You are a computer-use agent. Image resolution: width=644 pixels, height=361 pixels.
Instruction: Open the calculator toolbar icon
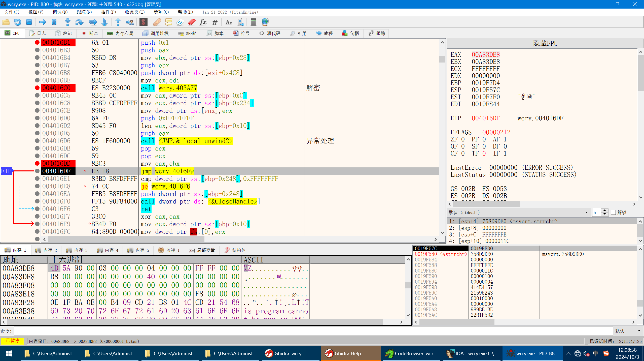pos(253,22)
